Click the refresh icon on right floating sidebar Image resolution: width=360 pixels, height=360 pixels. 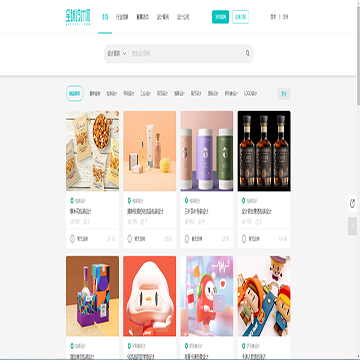click(x=352, y=204)
